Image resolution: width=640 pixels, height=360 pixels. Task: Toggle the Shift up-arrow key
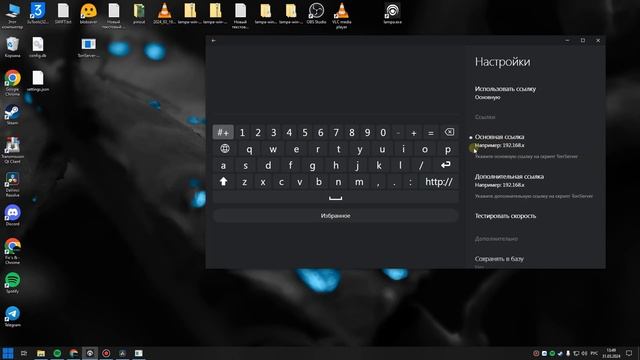coord(223,182)
